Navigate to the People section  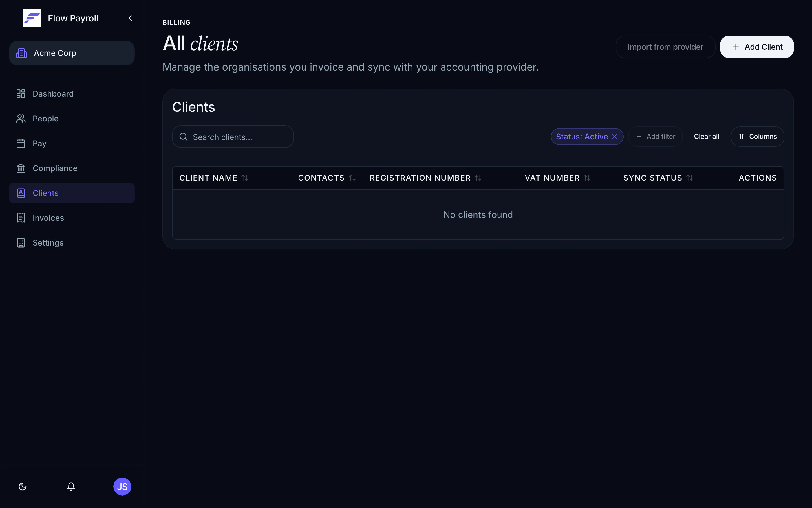pyautogui.click(x=72, y=119)
